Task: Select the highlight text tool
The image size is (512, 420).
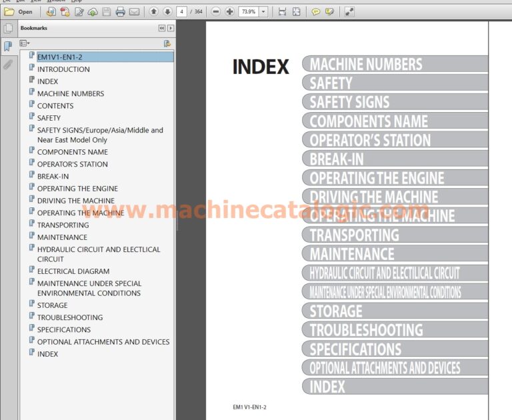Action: [329, 12]
